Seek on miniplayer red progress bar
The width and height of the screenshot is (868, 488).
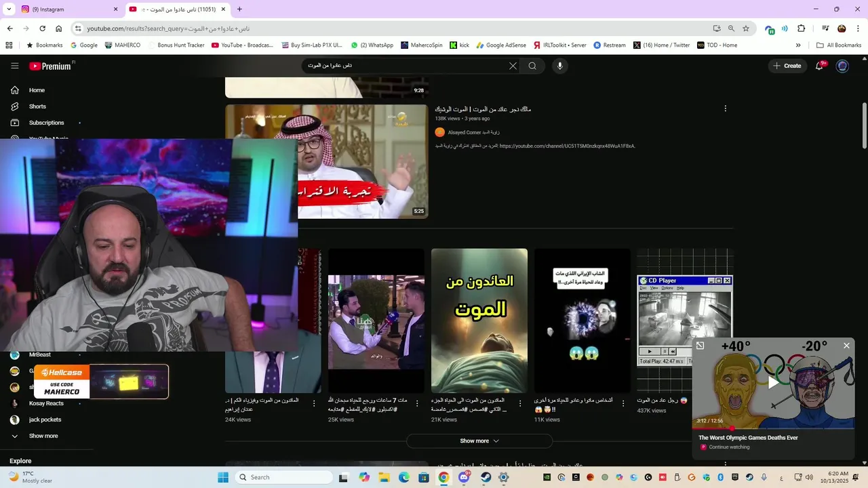click(x=773, y=428)
